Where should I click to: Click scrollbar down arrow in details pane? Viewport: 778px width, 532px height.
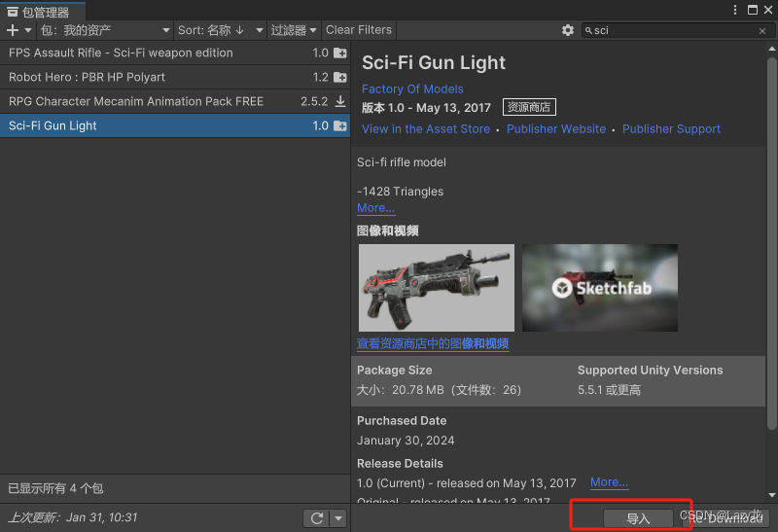click(771, 495)
